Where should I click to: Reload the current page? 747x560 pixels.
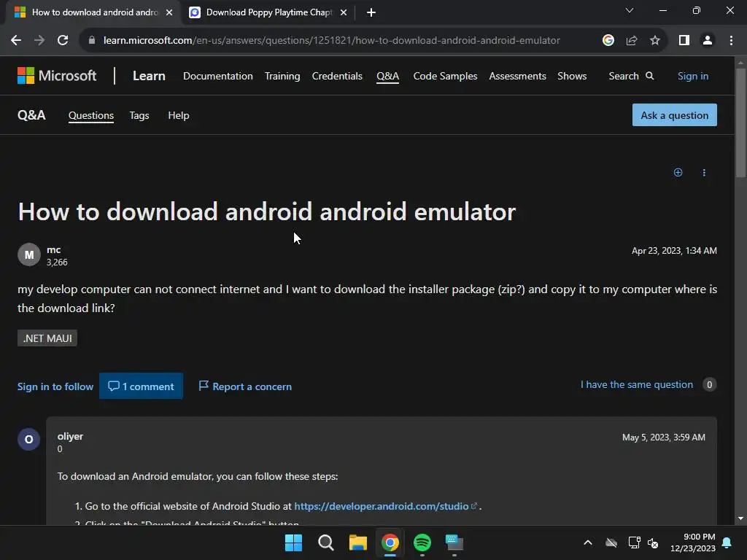coord(63,41)
